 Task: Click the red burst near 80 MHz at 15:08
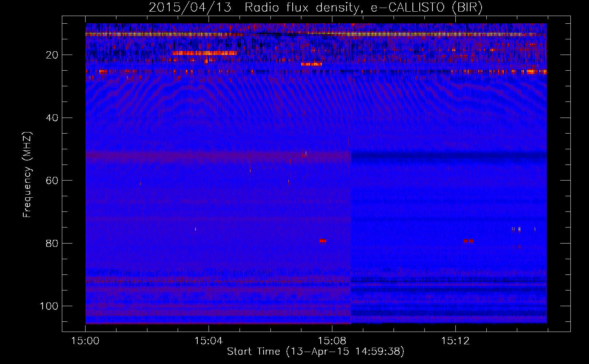pos(323,241)
